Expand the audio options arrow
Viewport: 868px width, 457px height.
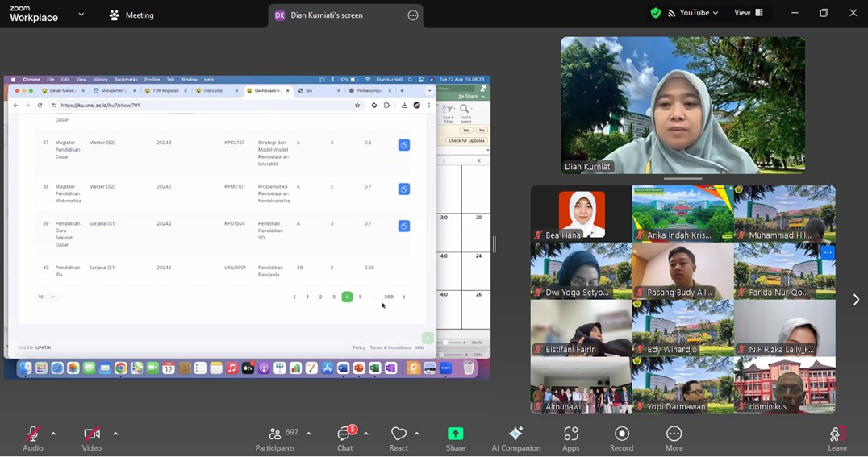[x=53, y=434]
